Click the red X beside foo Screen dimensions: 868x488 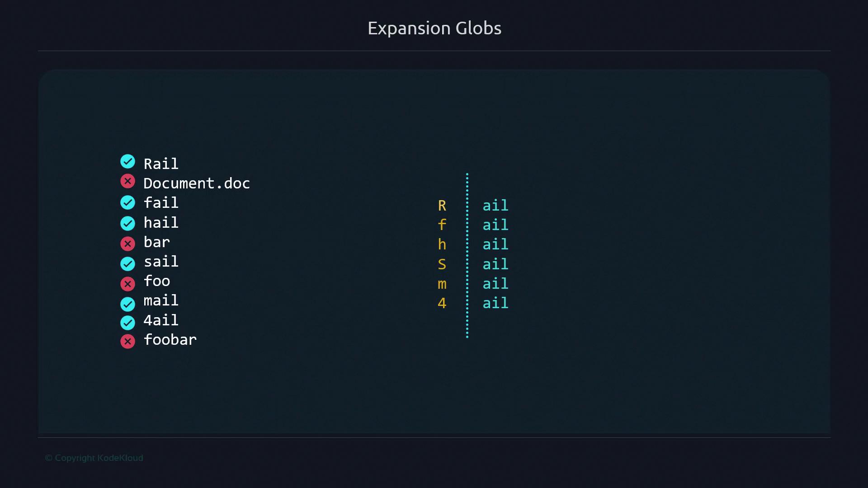point(127,284)
